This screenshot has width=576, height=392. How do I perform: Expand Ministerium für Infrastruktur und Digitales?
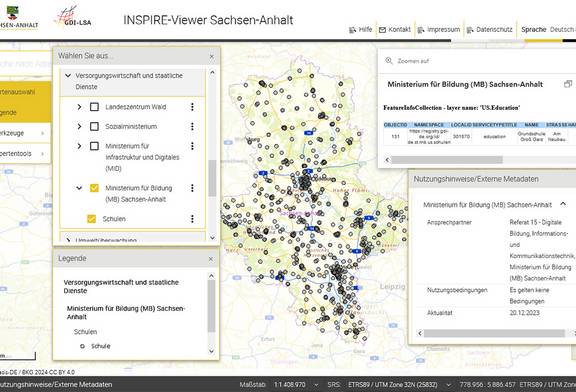point(79,146)
